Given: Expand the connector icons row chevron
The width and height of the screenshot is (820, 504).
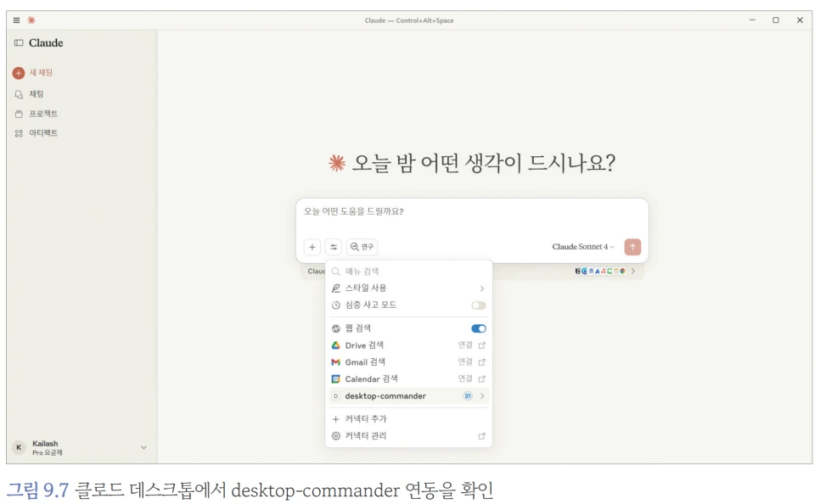Looking at the screenshot, I should point(633,271).
